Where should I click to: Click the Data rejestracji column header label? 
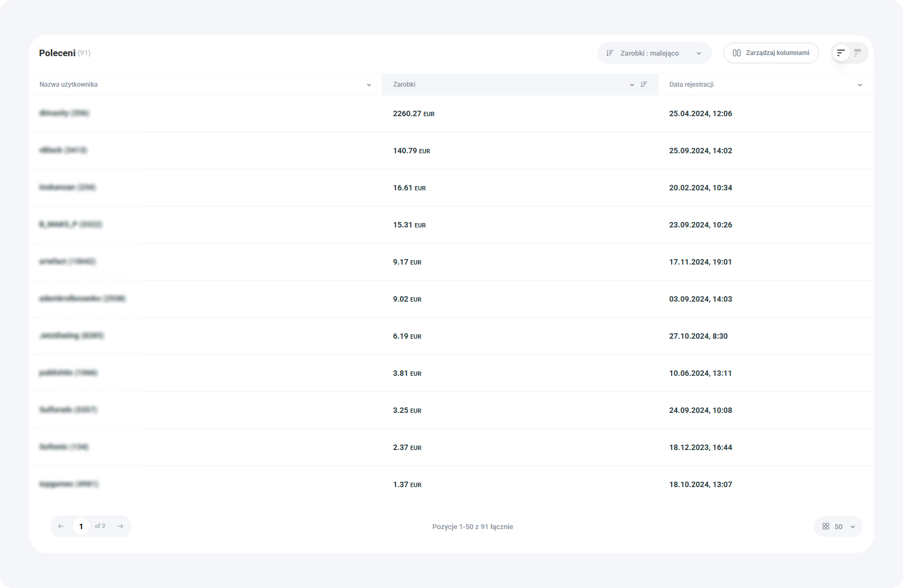(691, 85)
